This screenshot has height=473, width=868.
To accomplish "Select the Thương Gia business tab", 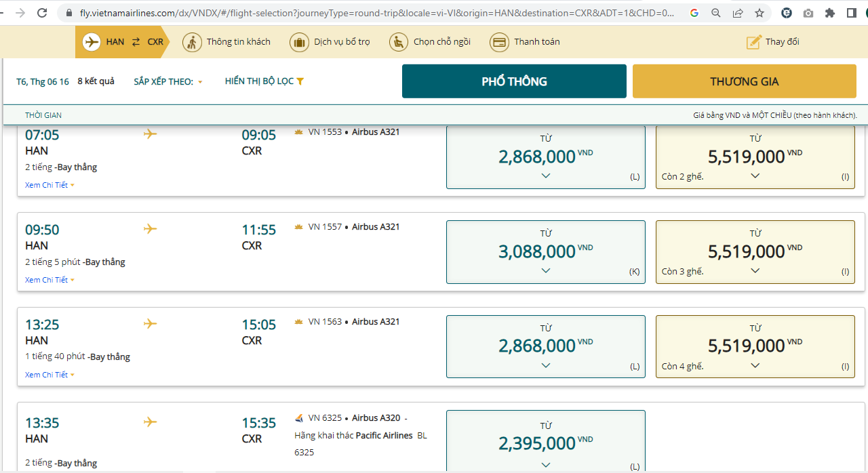I will point(744,81).
